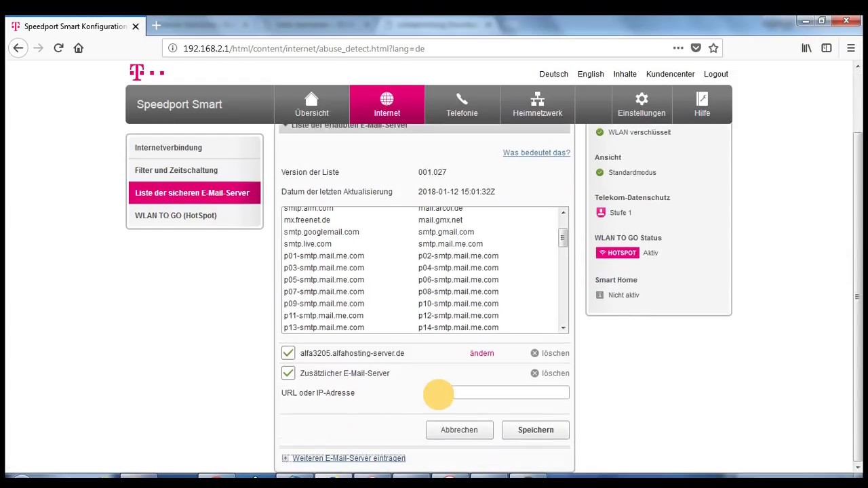Open the page actions three-dot menu
Viewport: 868px width, 488px height.
[678, 48]
